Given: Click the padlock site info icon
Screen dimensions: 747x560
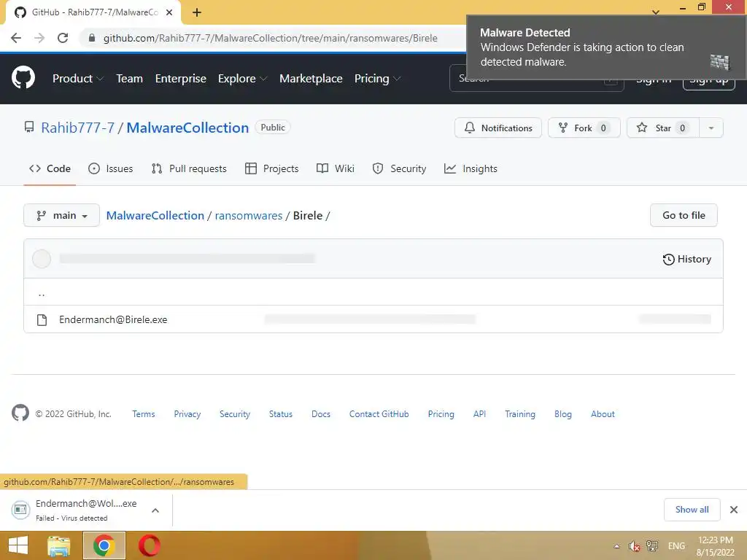Looking at the screenshot, I should tap(92, 38).
